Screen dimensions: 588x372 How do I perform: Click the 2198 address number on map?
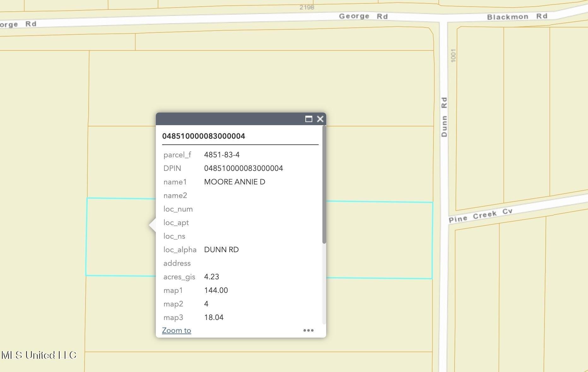307,7
